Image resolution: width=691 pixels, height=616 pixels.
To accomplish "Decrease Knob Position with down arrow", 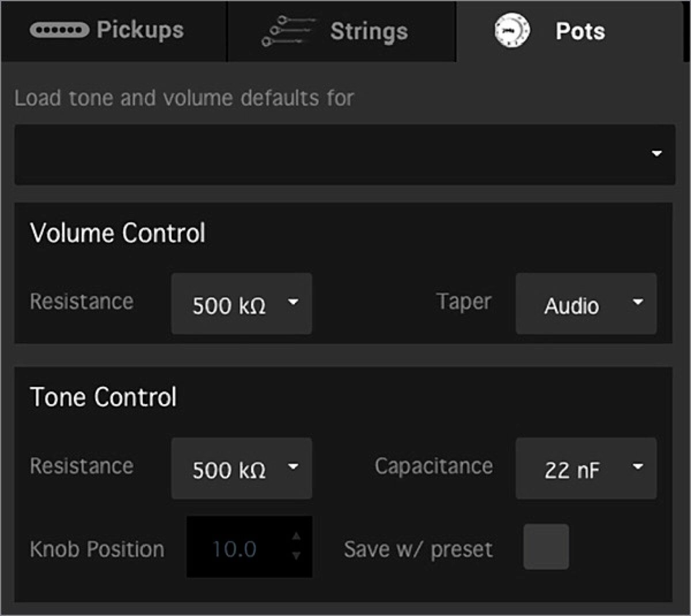I will coord(296,556).
